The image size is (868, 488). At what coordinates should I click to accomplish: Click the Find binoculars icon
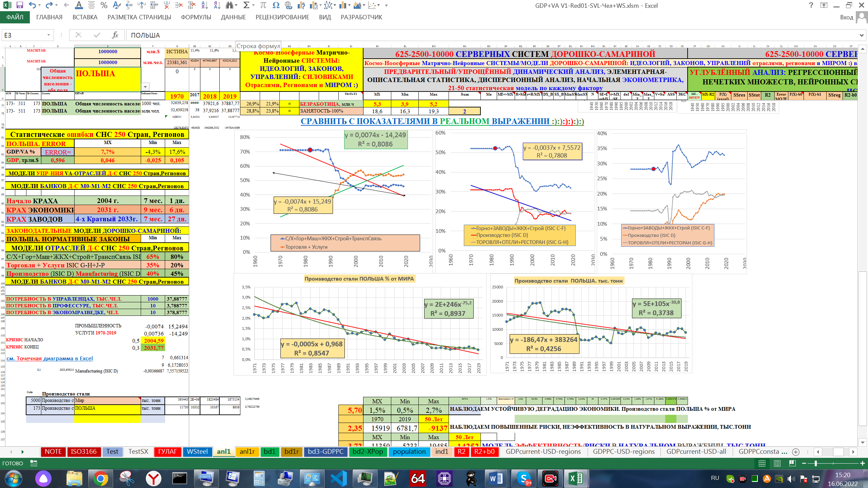(x=230, y=5)
